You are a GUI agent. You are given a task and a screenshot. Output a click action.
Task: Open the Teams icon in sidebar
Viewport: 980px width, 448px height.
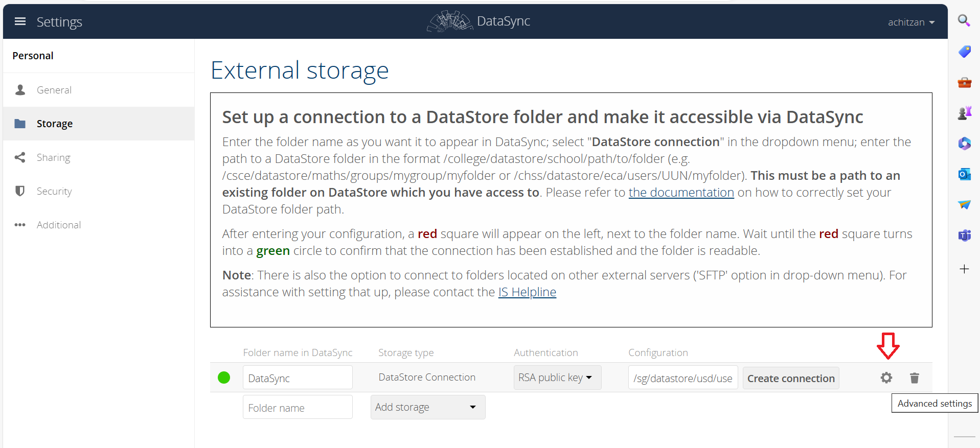964,235
